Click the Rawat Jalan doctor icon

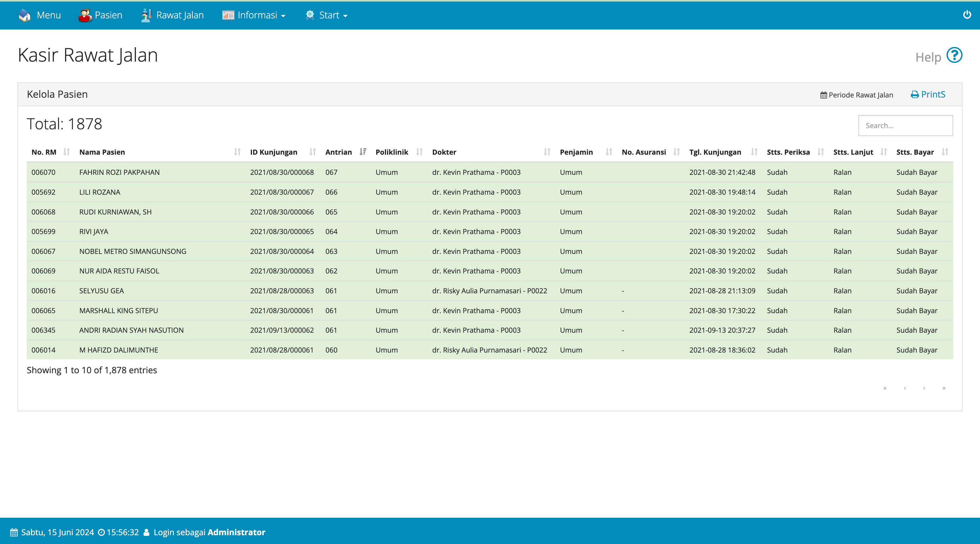(146, 15)
